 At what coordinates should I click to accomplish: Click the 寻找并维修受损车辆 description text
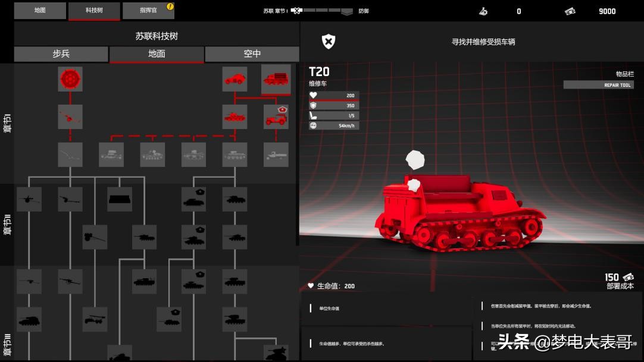[x=483, y=42]
